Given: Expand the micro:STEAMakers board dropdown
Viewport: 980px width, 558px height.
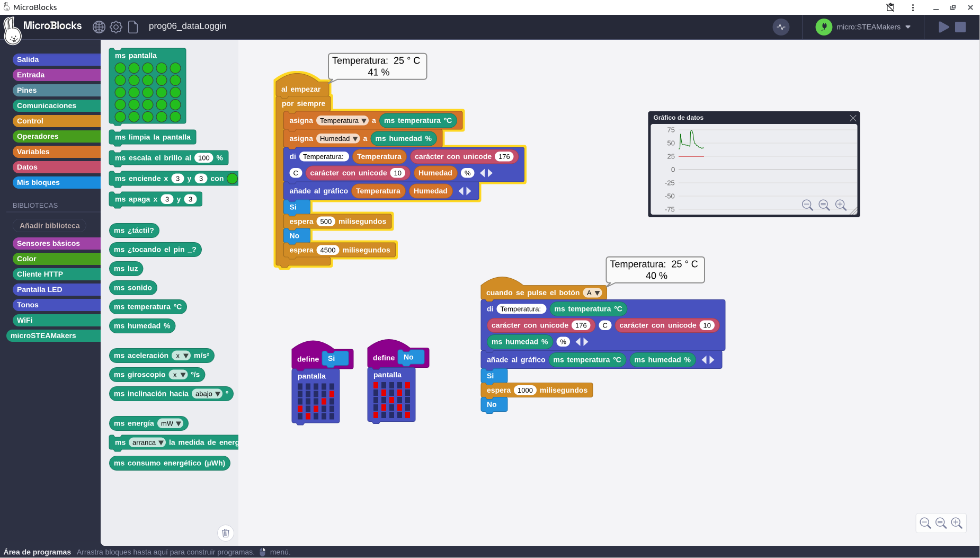Looking at the screenshot, I should click(908, 27).
